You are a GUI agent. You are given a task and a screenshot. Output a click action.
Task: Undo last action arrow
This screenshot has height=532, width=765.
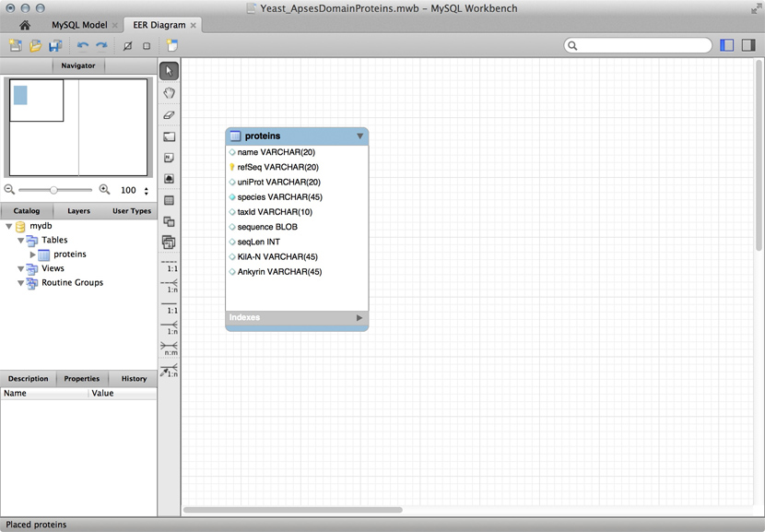[82, 45]
